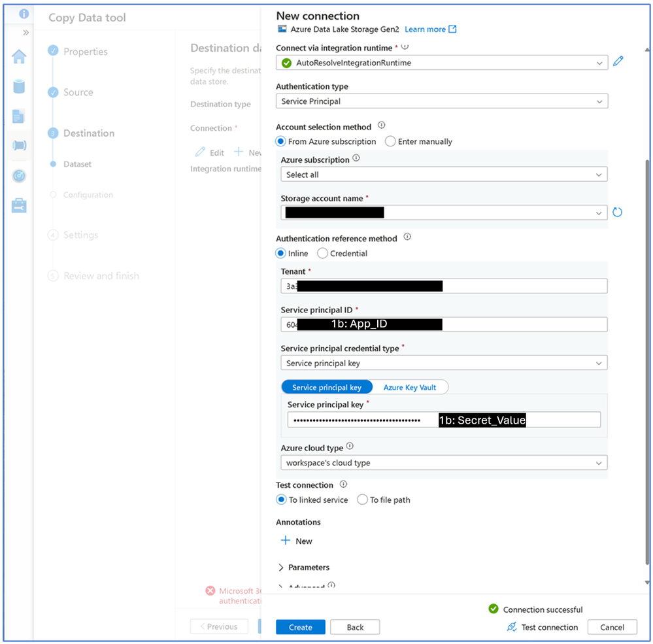The image size is (653, 644).
Task: Open the Develop hub document icon
Action: [18, 116]
